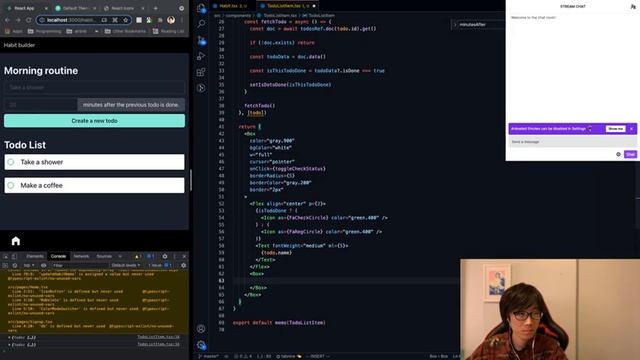This screenshot has width=640, height=360.
Task: Open second TodoListItem.tsx source link in console
Action: 158,344
